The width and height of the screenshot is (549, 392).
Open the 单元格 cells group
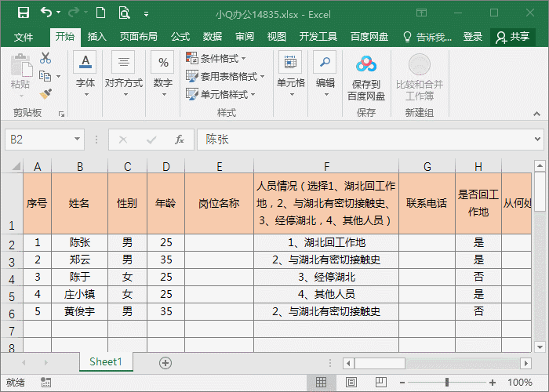tap(291, 74)
